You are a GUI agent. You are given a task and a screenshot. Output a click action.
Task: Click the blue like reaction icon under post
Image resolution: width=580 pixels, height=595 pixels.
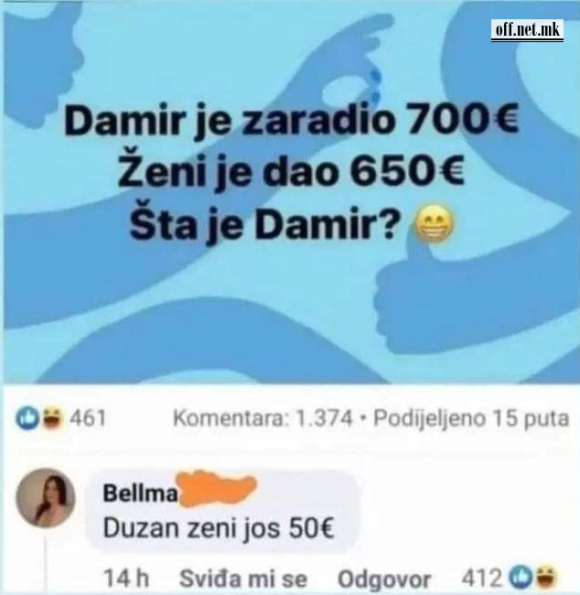(27, 419)
